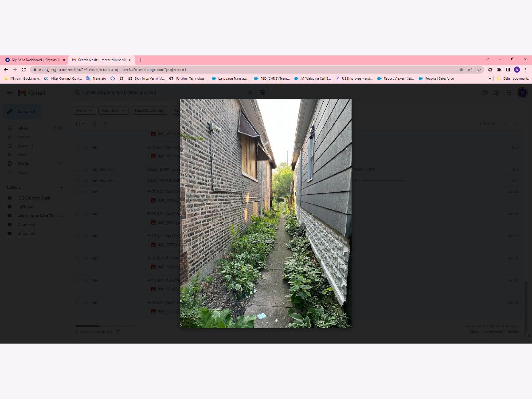Open the Gmail main menu hamburger icon
532x399 pixels.
coord(10,93)
